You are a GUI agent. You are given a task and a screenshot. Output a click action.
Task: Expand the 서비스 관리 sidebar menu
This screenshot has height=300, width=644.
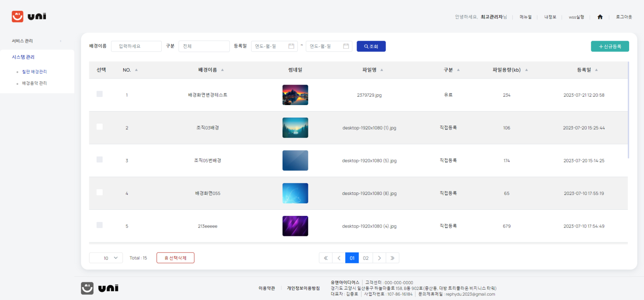pos(36,41)
